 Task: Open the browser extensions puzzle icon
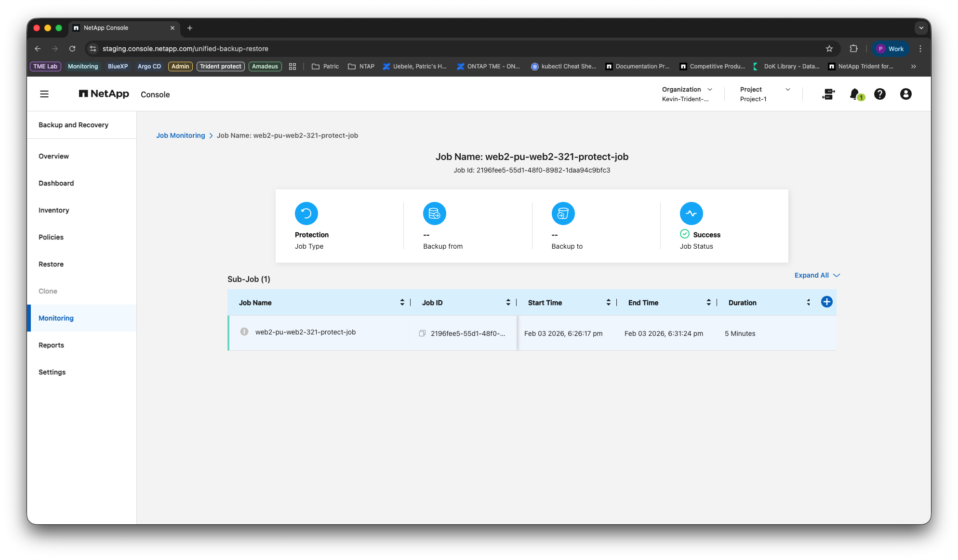854,49
